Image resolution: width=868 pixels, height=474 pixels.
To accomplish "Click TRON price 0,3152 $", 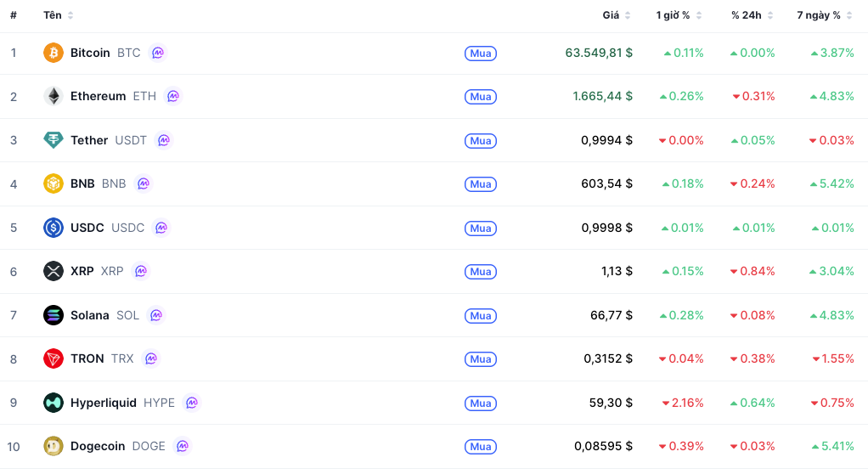I will click(608, 358).
